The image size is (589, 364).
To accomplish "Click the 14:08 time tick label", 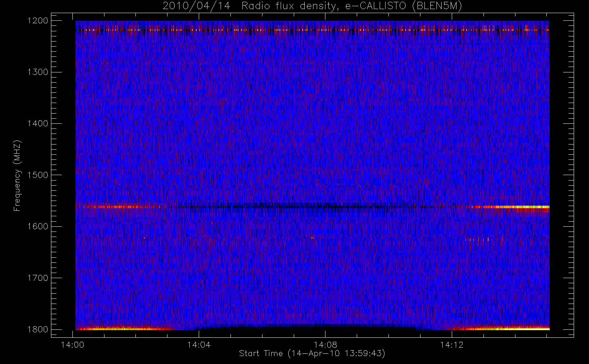I will pyautogui.click(x=325, y=345).
